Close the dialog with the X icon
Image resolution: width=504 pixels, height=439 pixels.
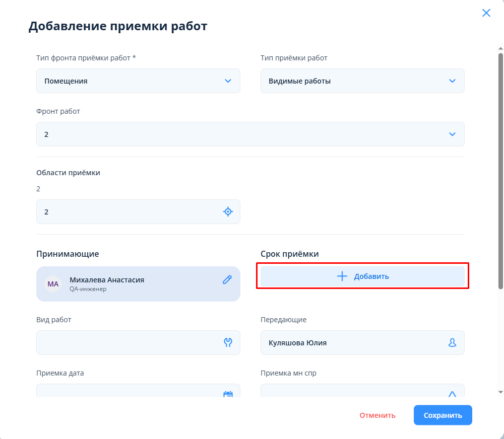[486, 13]
